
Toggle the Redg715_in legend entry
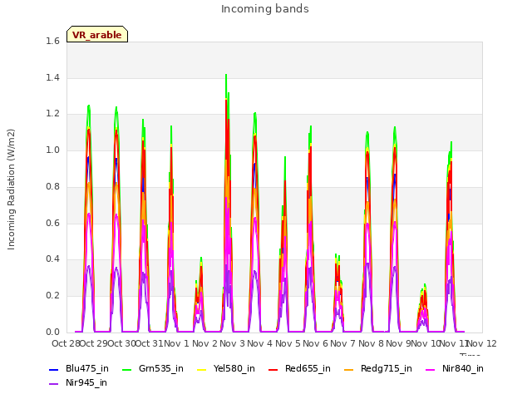[378, 368]
